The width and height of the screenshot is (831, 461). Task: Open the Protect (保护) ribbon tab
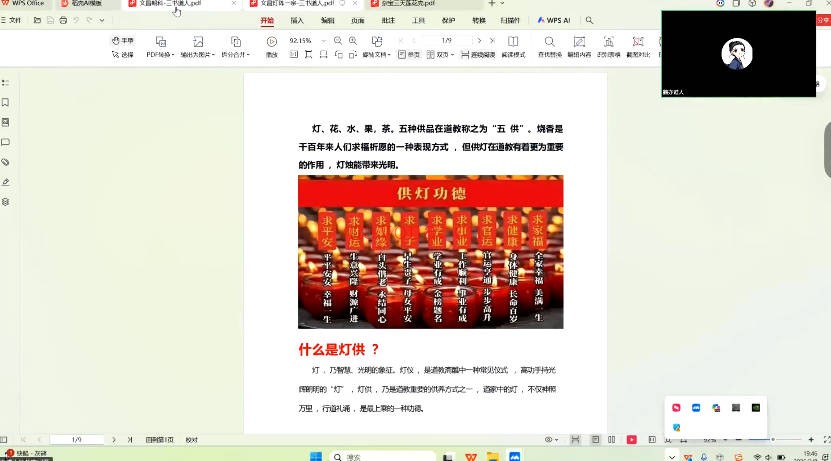point(448,20)
